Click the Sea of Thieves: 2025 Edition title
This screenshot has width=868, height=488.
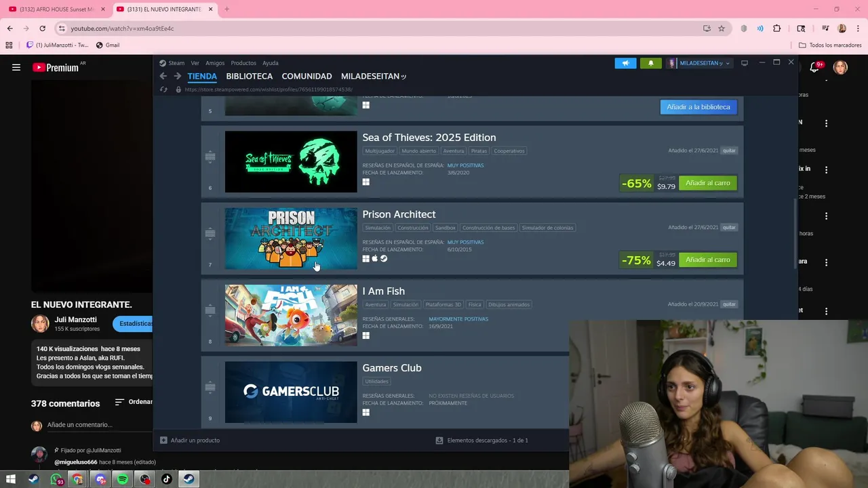pos(429,138)
